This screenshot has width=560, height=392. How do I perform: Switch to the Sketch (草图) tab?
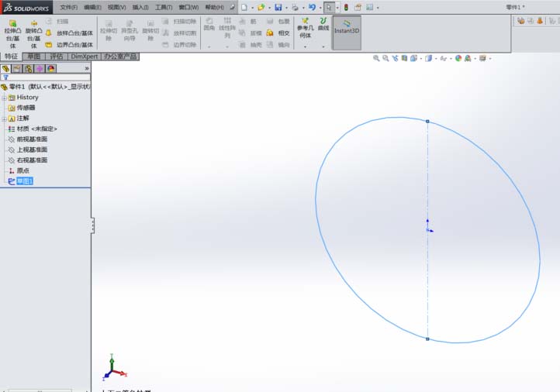point(34,57)
